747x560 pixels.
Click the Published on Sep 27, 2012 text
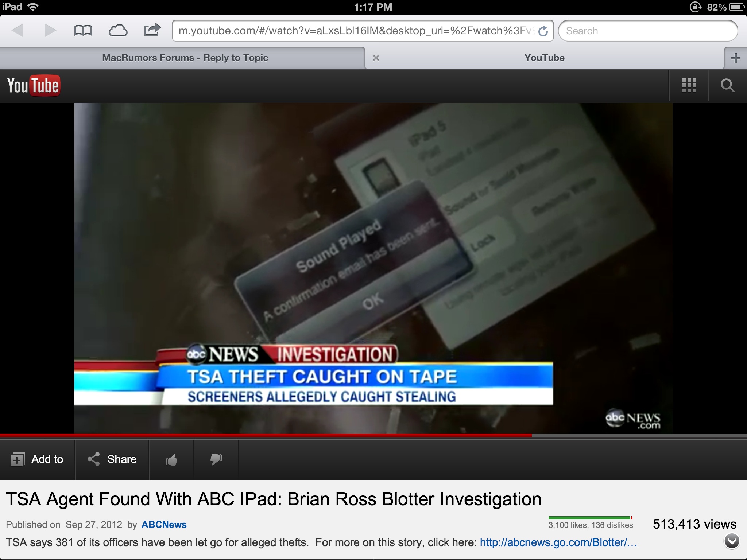(x=64, y=525)
